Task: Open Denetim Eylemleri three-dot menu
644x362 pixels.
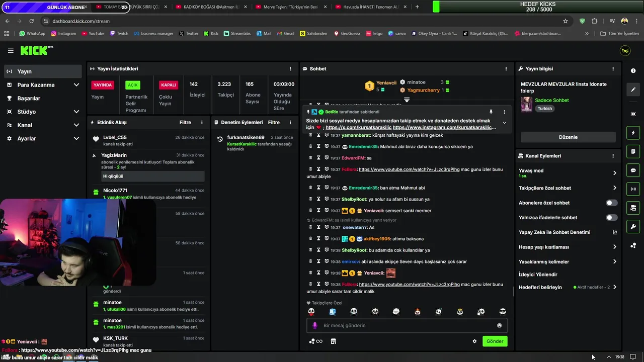Action: click(290, 122)
